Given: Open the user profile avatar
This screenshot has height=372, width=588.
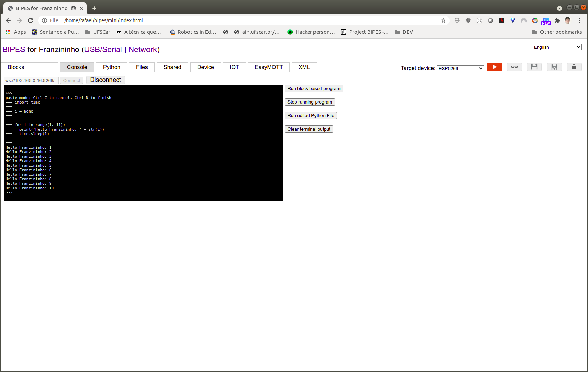Looking at the screenshot, I should point(568,20).
